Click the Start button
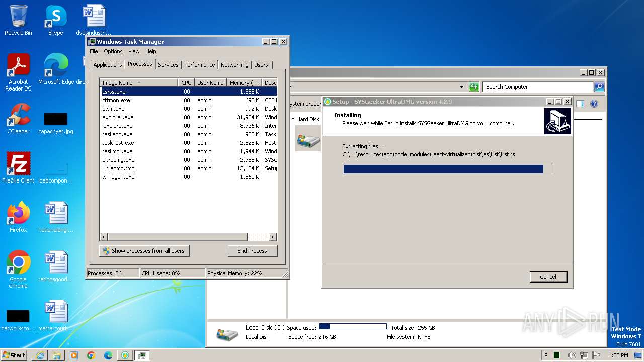 (14, 355)
